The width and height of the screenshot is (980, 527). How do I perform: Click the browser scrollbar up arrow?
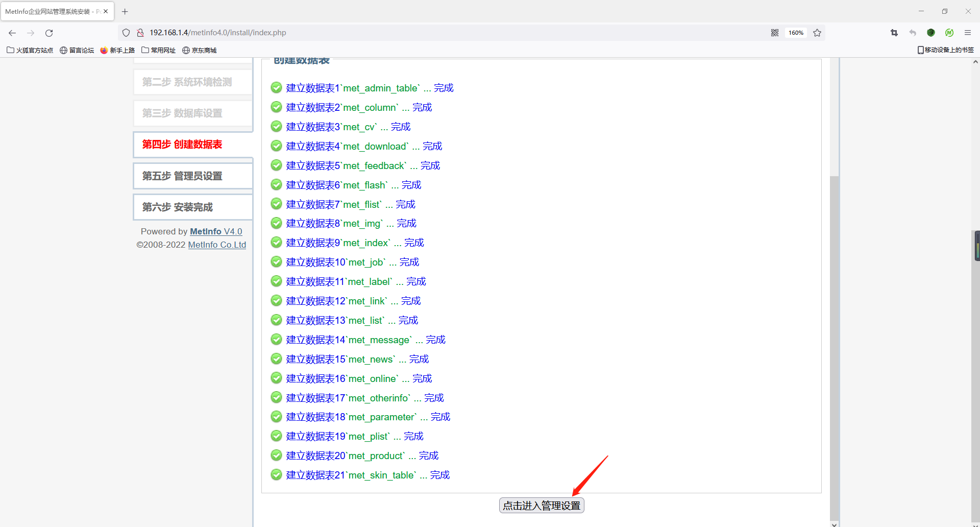click(975, 62)
